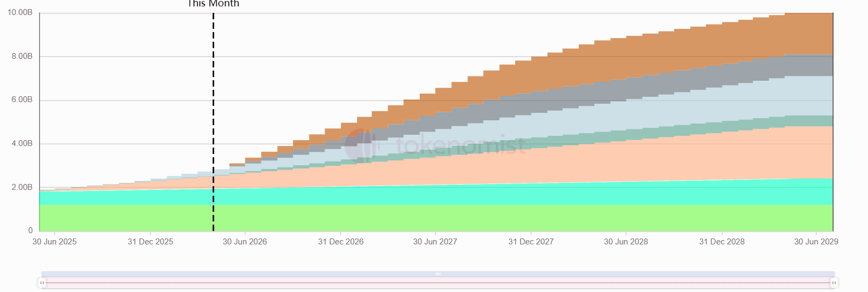
Task: Click the 31 Dec 2027 axis label
Action: 531,242
